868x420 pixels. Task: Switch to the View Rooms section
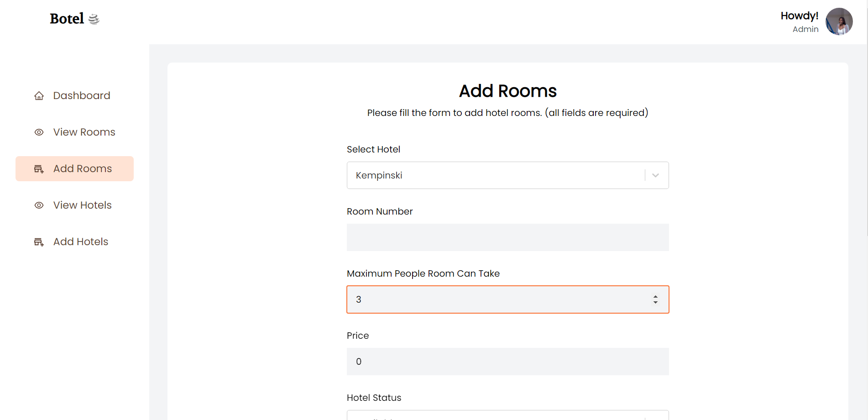[x=84, y=132]
